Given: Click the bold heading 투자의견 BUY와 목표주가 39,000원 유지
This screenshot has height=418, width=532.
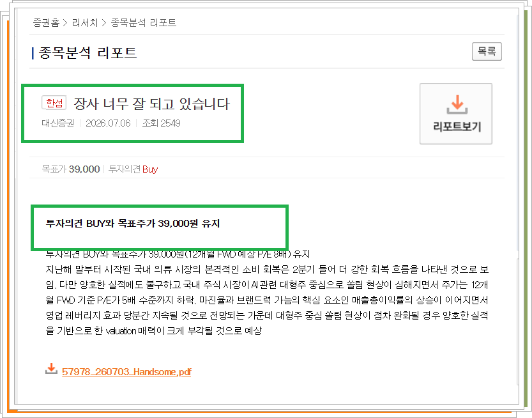Looking at the screenshot, I should point(133,224).
